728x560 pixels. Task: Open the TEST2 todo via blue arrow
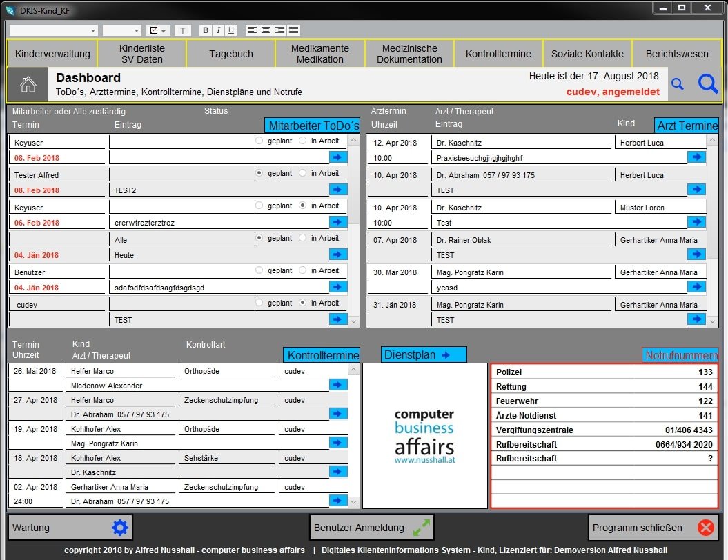(x=338, y=190)
